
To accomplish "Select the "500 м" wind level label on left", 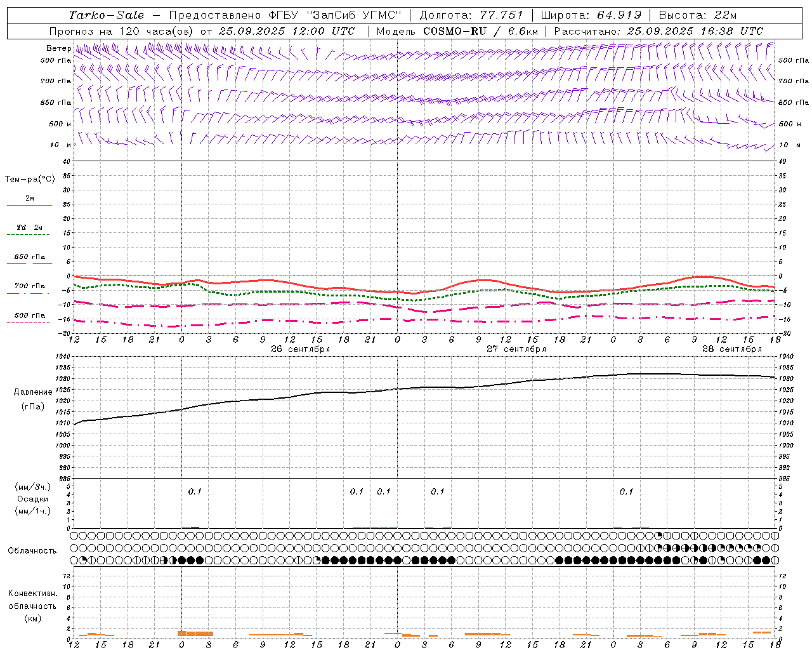I will click(60, 124).
